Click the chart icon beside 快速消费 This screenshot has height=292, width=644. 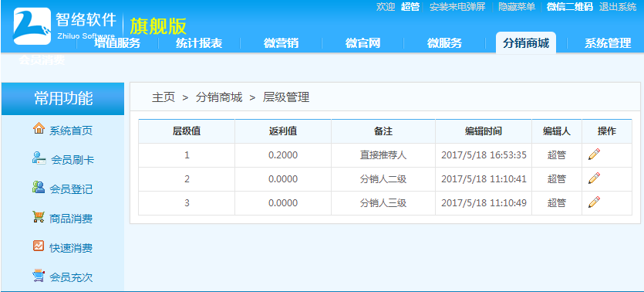coord(39,246)
